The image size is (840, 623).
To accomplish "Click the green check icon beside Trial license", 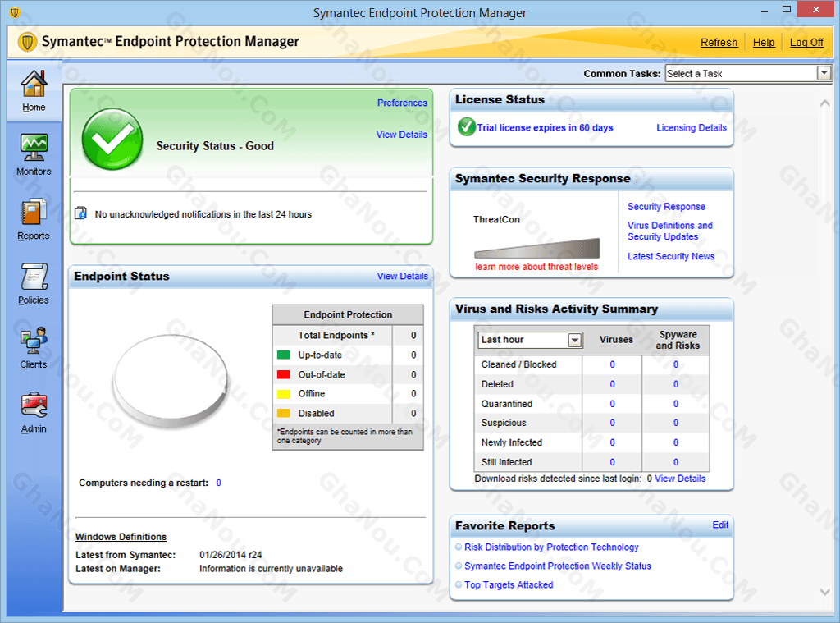I will click(466, 127).
